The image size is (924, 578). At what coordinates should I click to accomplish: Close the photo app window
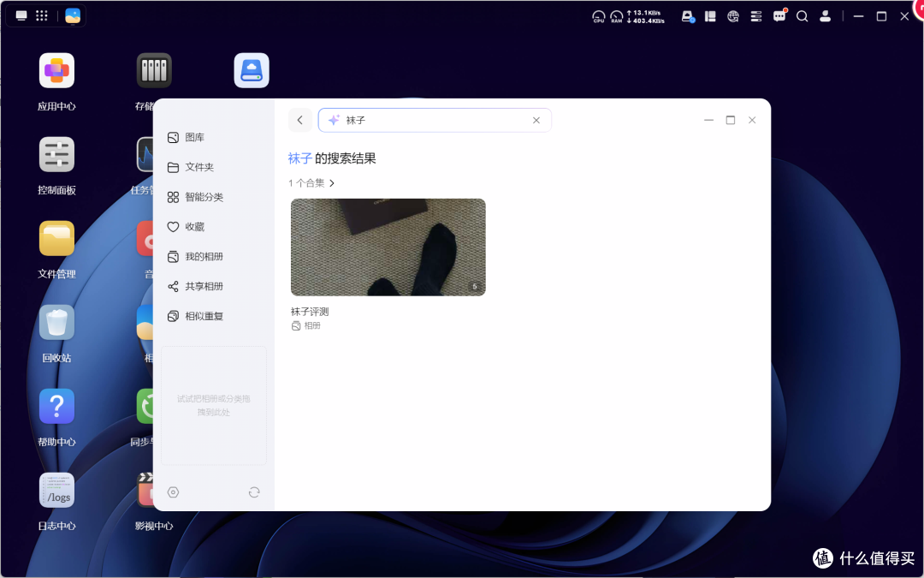coord(752,121)
